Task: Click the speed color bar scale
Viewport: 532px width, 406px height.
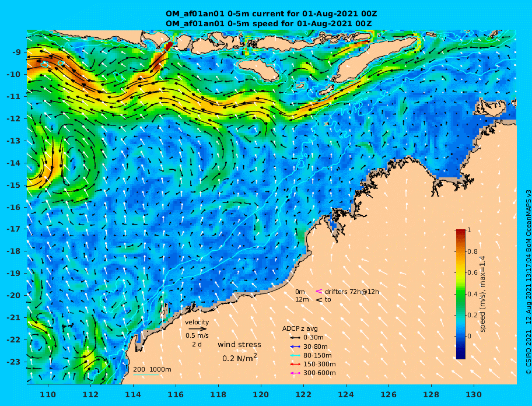Action: 461,294
